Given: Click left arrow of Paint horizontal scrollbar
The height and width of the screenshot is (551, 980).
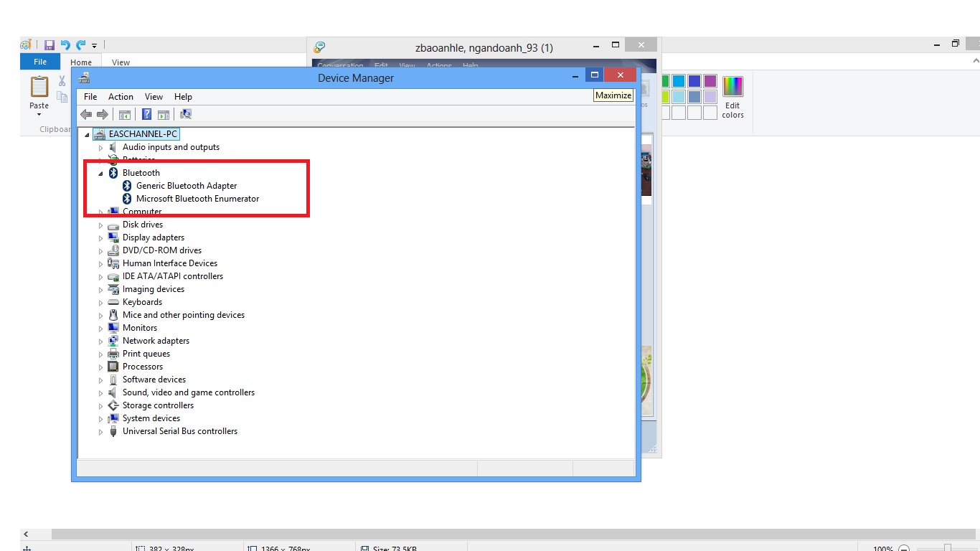Looking at the screenshot, I should [27, 534].
